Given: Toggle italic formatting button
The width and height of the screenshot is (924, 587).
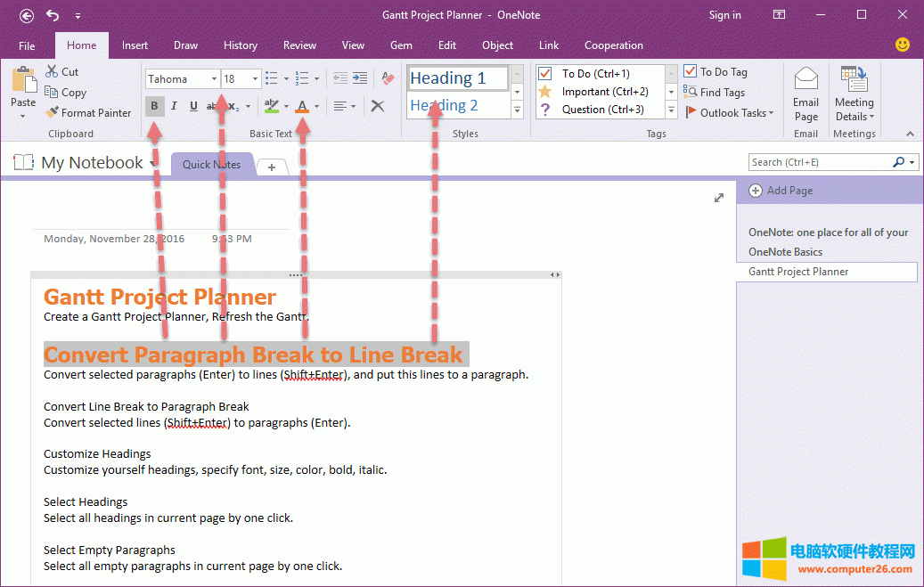Looking at the screenshot, I should [x=174, y=106].
